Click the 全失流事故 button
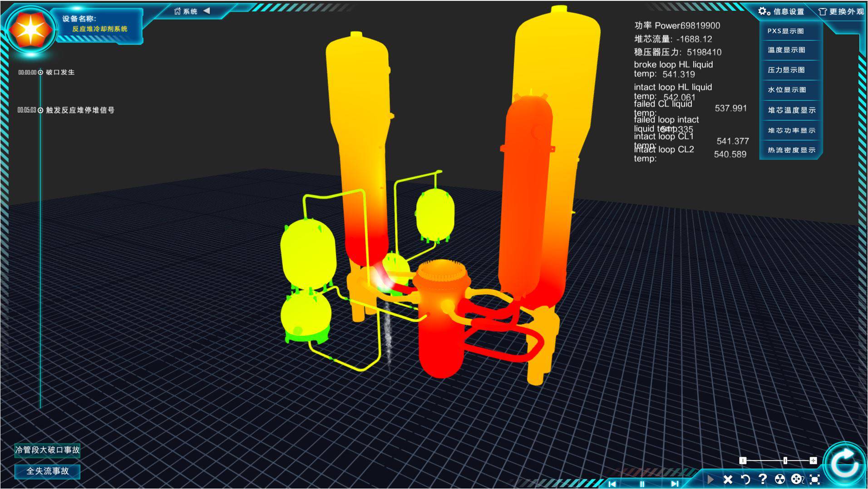 pyautogui.click(x=48, y=471)
